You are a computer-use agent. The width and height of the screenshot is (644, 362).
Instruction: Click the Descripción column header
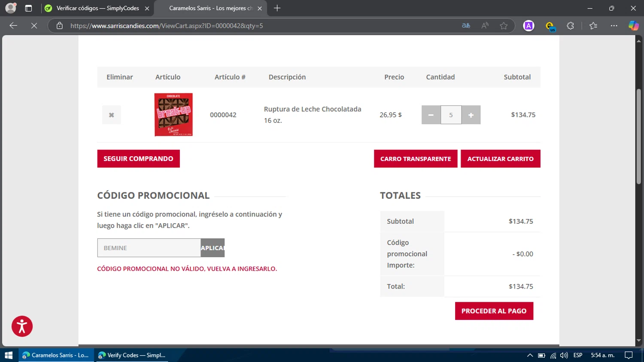tap(287, 77)
